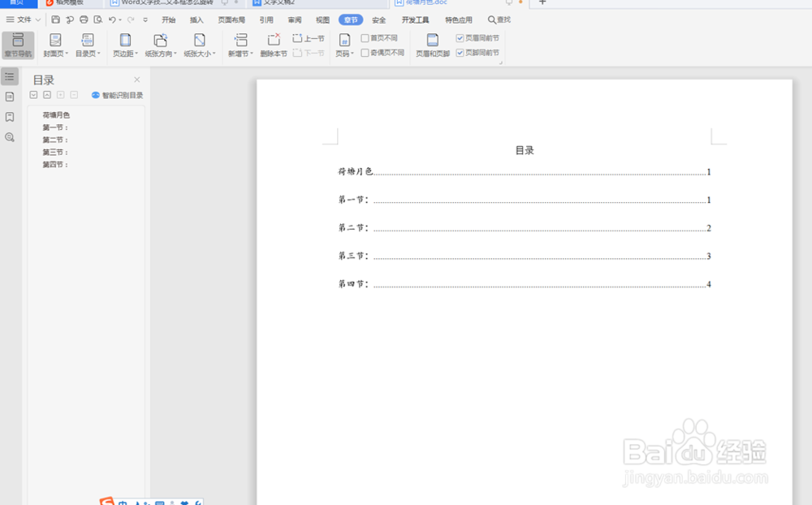This screenshot has width=812, height=505.
Task: Click the new tab plus button
Action: coord(542,2)
